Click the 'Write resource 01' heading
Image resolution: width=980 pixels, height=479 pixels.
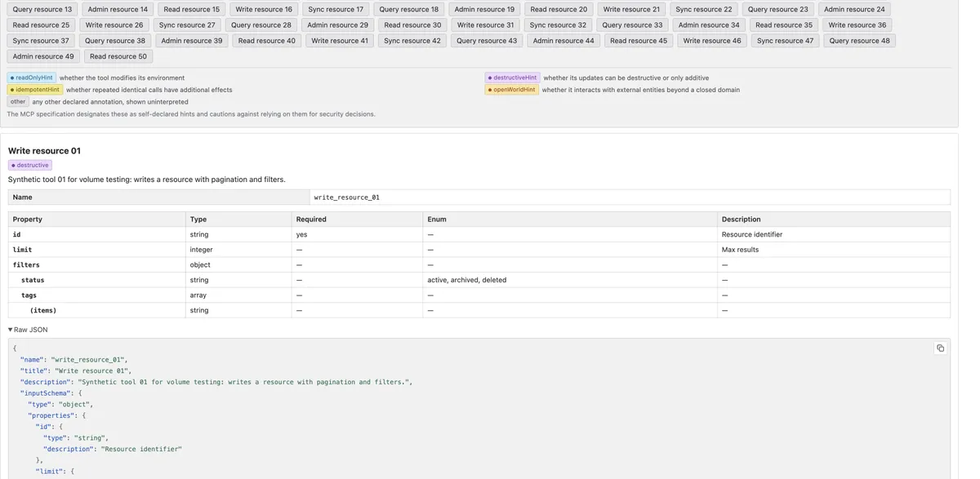44,151
